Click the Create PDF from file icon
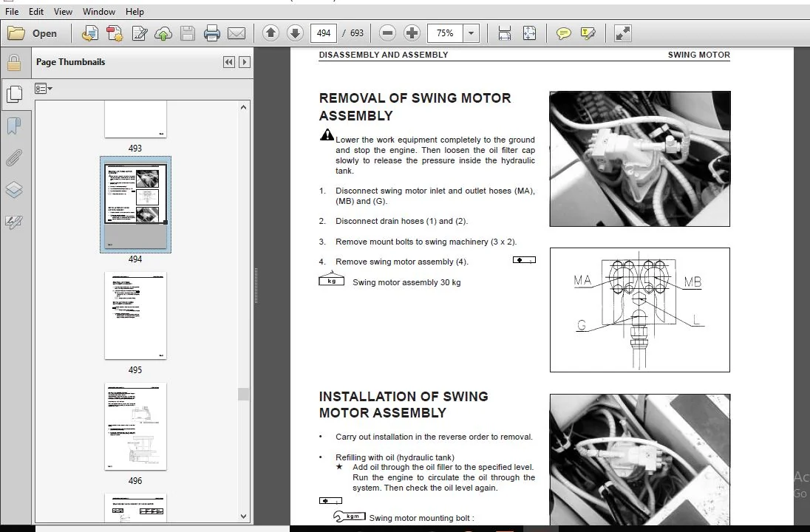 click(90, 33)
